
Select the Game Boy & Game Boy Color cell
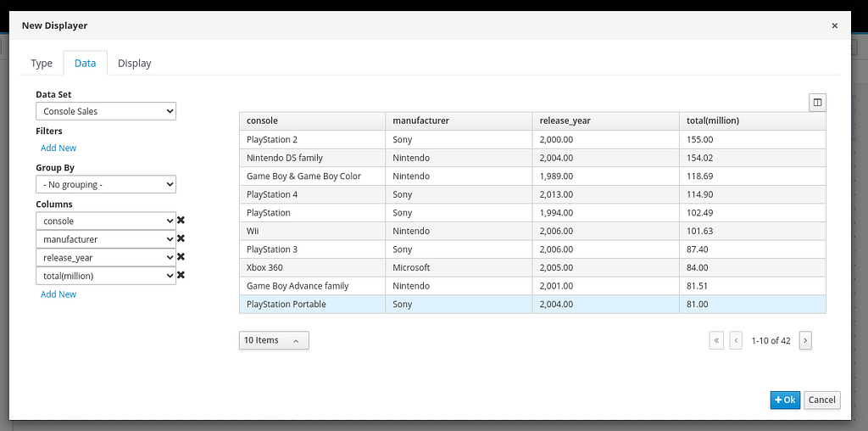point(312,176)
